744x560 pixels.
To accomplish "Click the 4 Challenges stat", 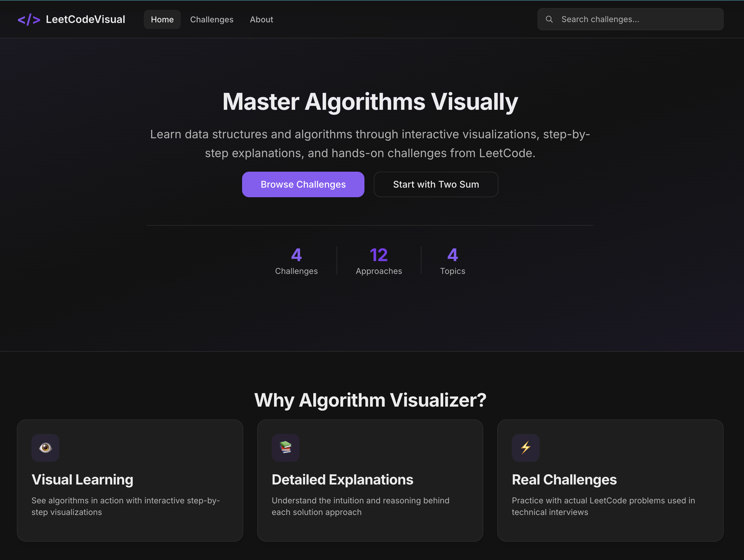I will coord(296,261).
